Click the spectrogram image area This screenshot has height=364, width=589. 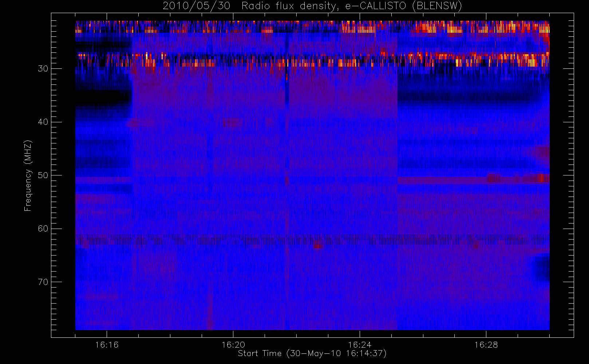tap(312, 175)
